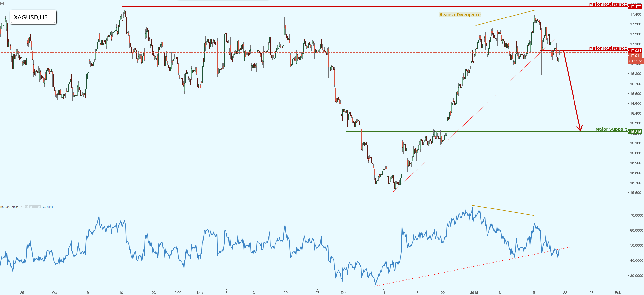644x295 pixels.
Task: Click the Oct label on time axis
Action: (x=55, y=292)
